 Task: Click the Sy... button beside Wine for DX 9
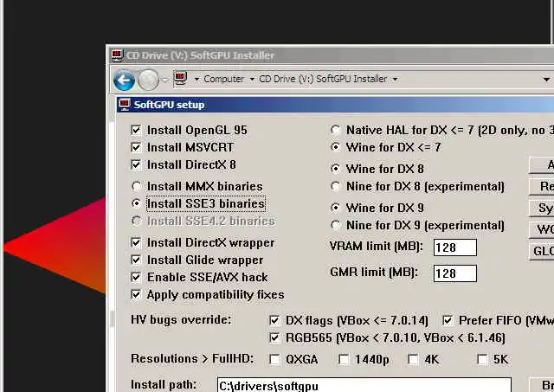click(x=542, y=208)
